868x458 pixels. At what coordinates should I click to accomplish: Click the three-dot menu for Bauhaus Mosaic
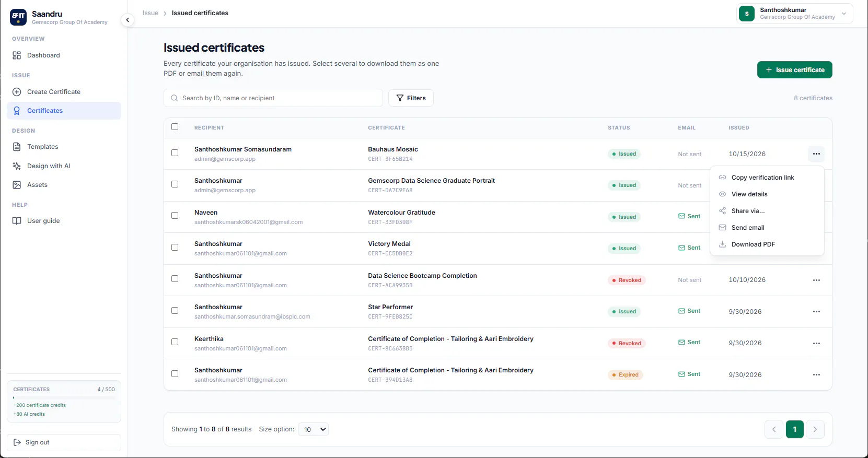[x=816, y=154]
